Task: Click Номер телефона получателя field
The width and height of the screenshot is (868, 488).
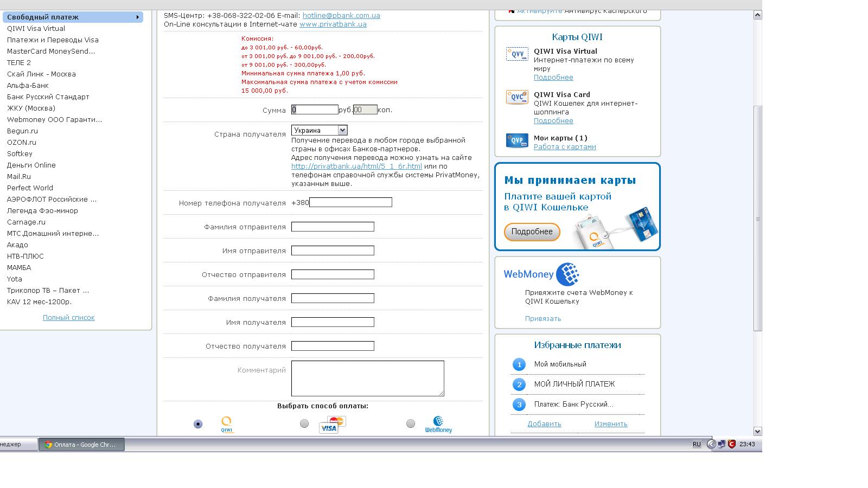Action: [350, 202]
